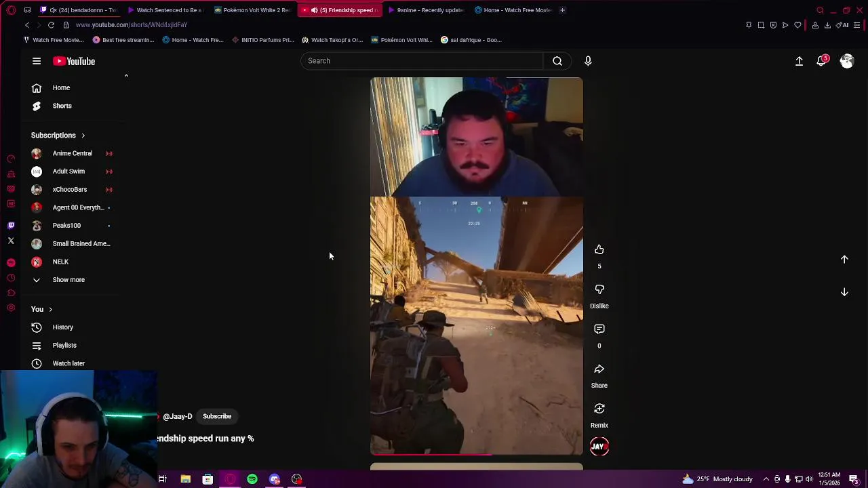Screen dimensions: 868x488
Task: Open Best free streaming bookmark
Action: [123, 40]
